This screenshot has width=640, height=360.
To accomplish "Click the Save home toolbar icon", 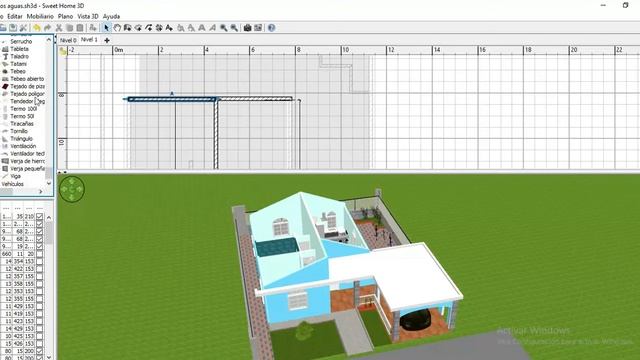I will [x=13, y=28].
